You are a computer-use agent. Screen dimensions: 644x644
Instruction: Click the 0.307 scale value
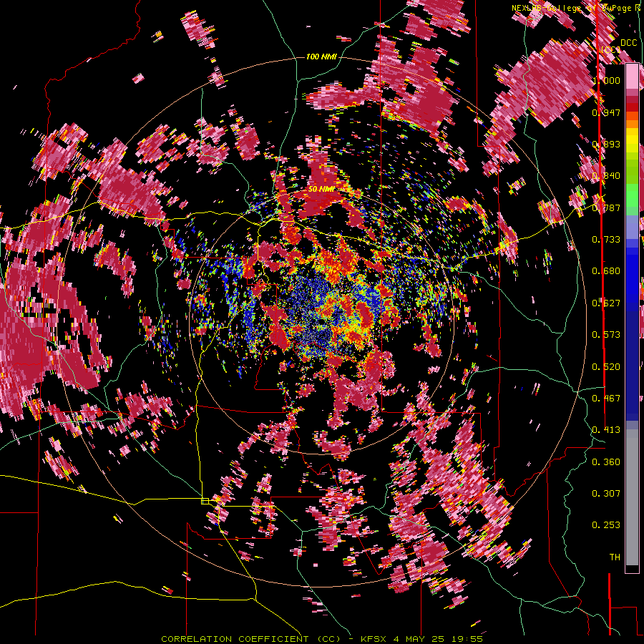pyautogui.click(x=606, y=494)
